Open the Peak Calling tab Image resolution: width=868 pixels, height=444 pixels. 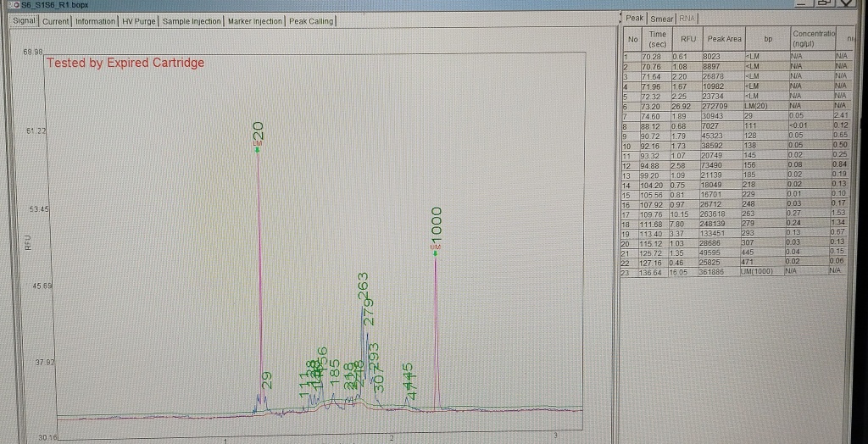tap(310, 20)
